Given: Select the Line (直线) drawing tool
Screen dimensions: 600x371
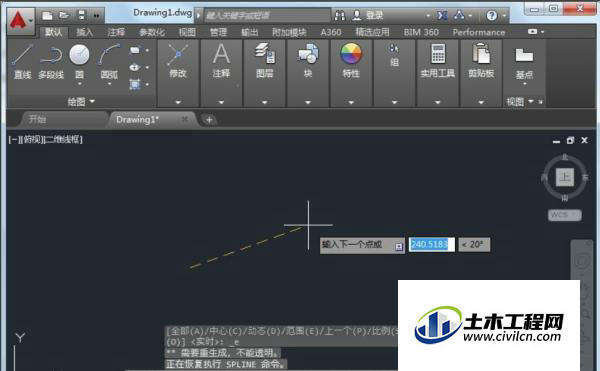Looking at the screenshot, I should [x=22, y=61].
